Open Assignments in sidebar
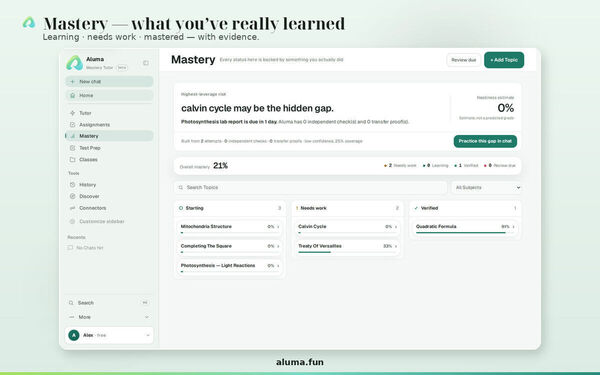Image resolution: width=600 pixels, height=375 pixels. pyautogui.click(x=109, y=125)
